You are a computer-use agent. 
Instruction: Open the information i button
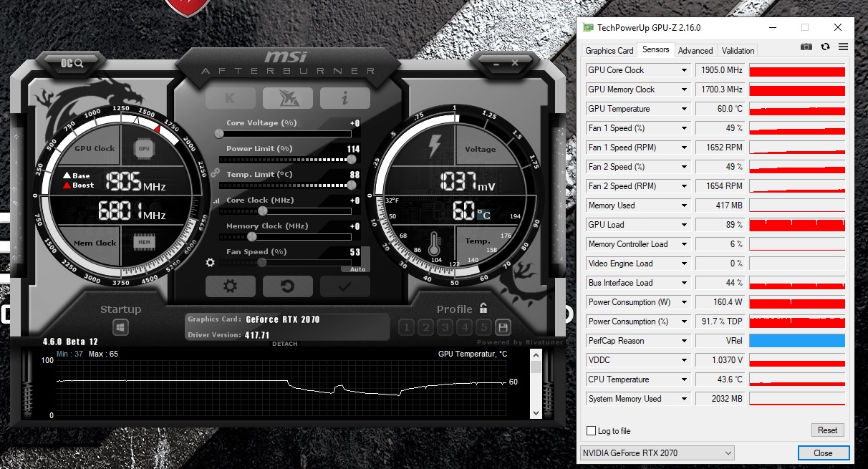tap(344, 98)
